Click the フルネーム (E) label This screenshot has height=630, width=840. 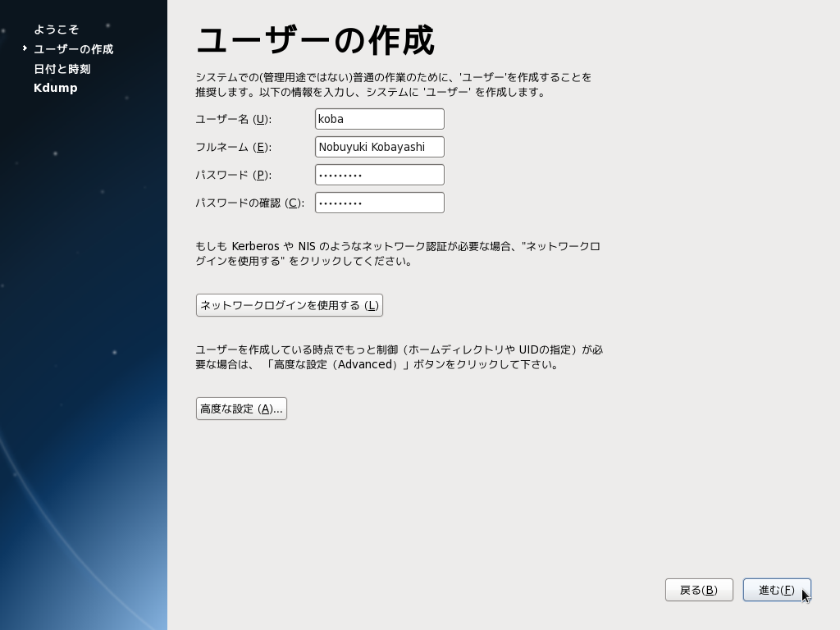pos(233,147)
